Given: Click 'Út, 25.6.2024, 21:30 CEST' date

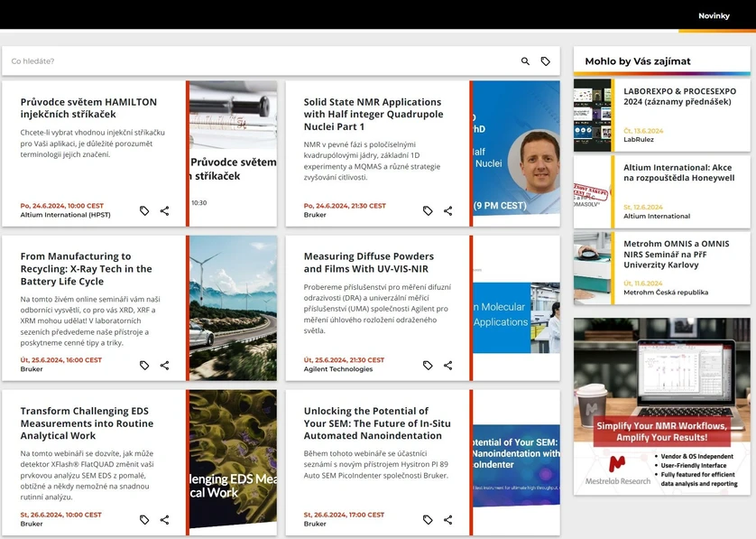Looking at the screenshot, I should 344,360.
